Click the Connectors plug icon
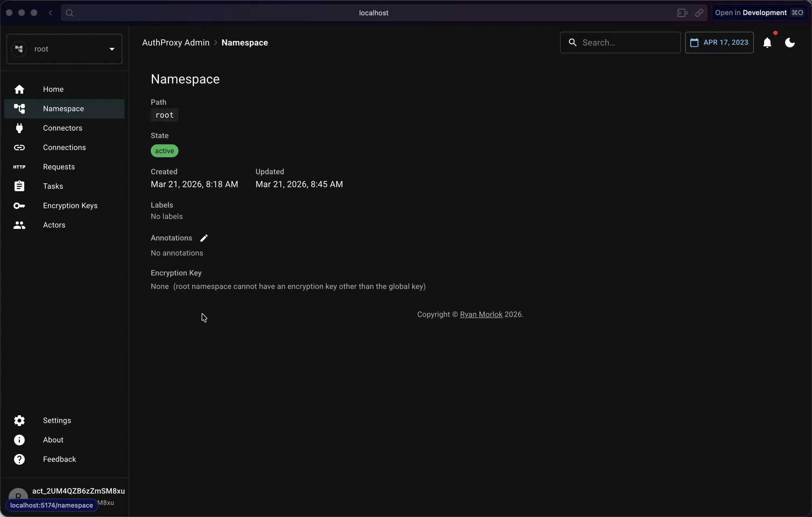 tap(19, 128)
